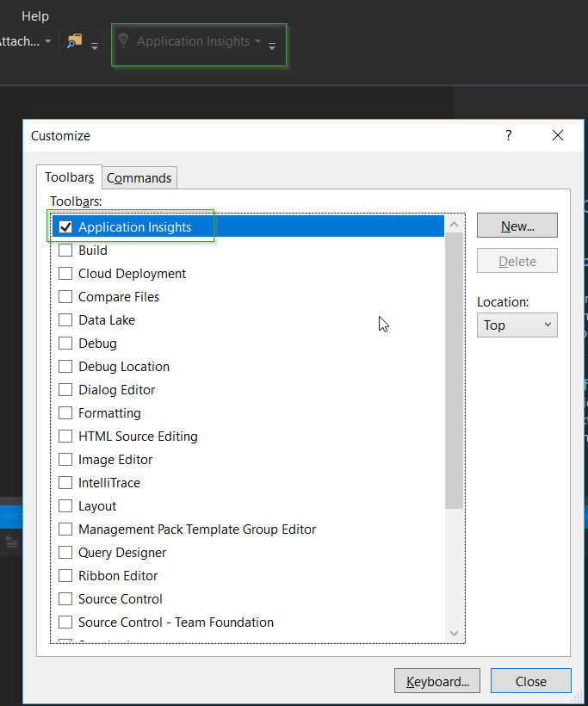Click scroll down arrow in toolbars list
The width and height of the screenshot is (588, 706).
[454, 633]
